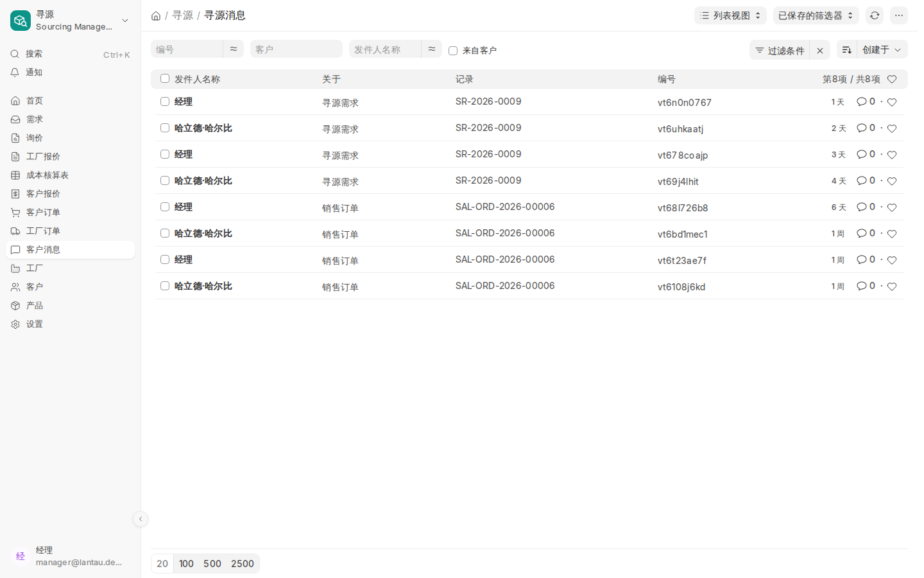
Task: Change the 编号 filter operator (≈)
Action: [234, 49]
